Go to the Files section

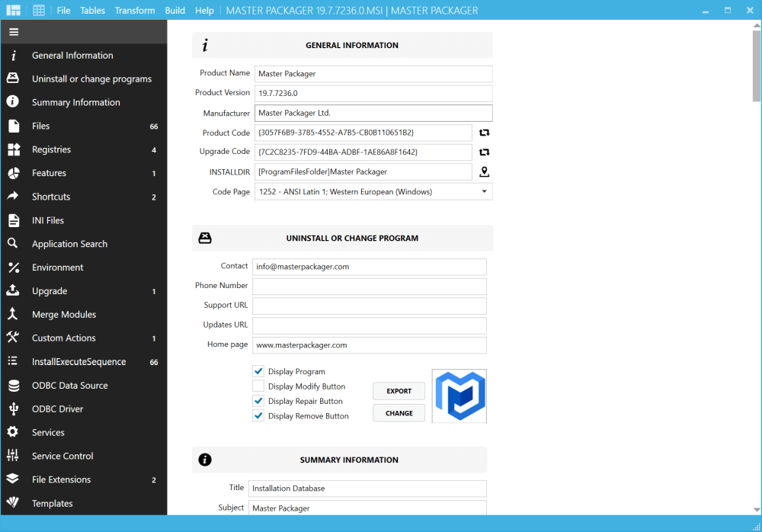tap(84, 126)
